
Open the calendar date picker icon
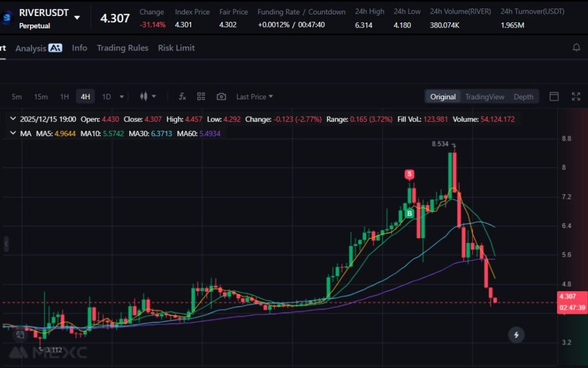[20, 334]
